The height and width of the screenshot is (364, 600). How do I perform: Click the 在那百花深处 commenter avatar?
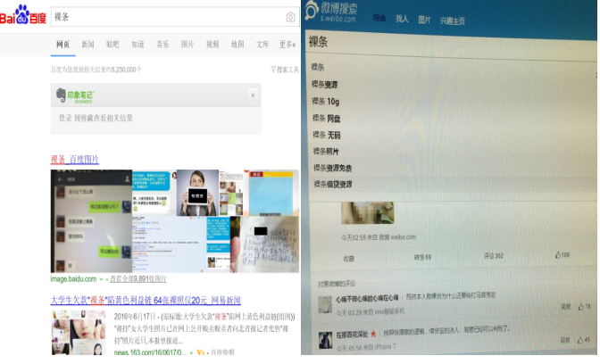click(326, 340)
